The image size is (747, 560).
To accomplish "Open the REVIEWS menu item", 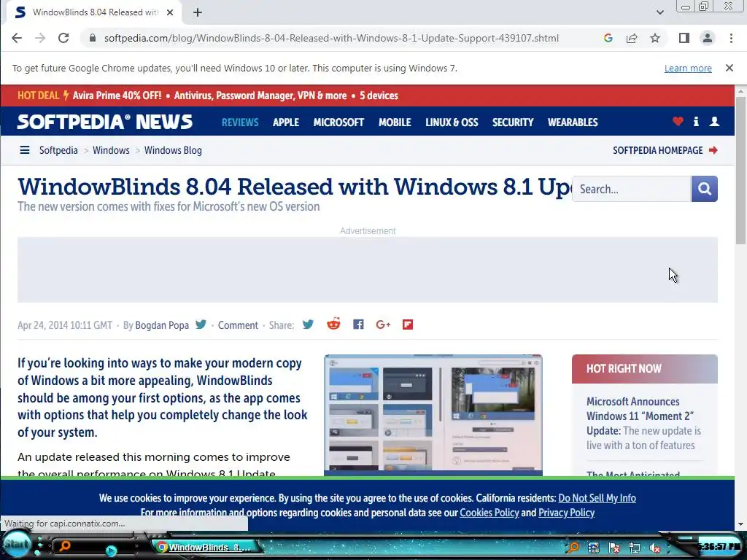I will coord(240,122).
